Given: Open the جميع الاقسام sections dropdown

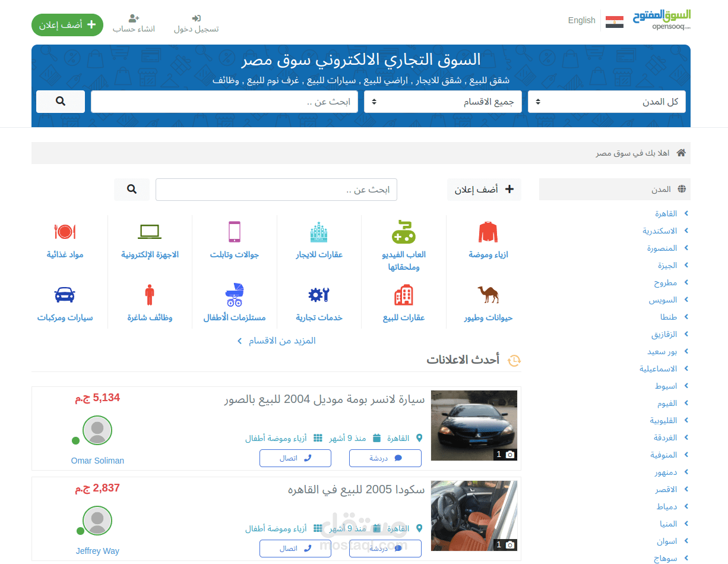Looking at the screenshot, I should pos(442,101).
